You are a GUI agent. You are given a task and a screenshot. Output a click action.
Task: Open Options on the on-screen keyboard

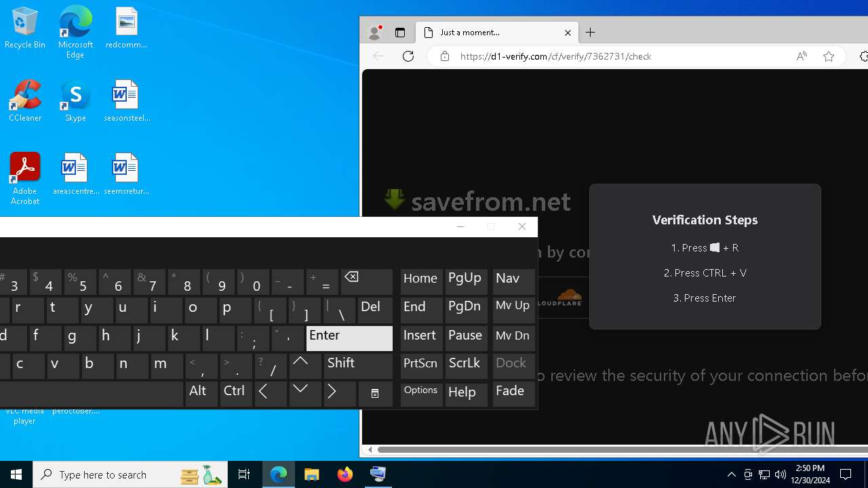(x=421, y=394)
